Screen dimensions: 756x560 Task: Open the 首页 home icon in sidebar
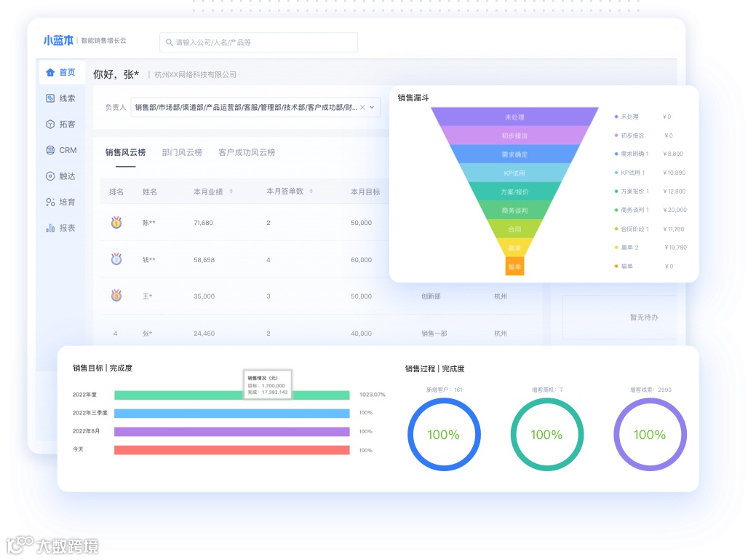[x=50, y=72]
